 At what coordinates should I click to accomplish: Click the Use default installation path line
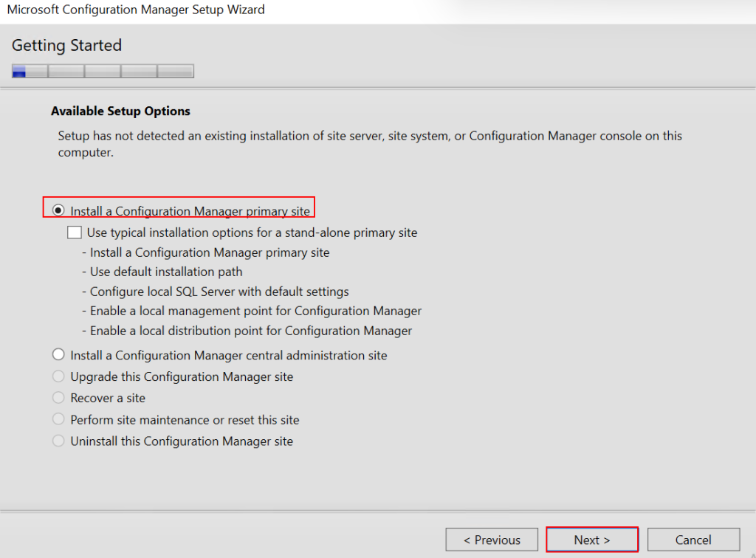[166, 272]
